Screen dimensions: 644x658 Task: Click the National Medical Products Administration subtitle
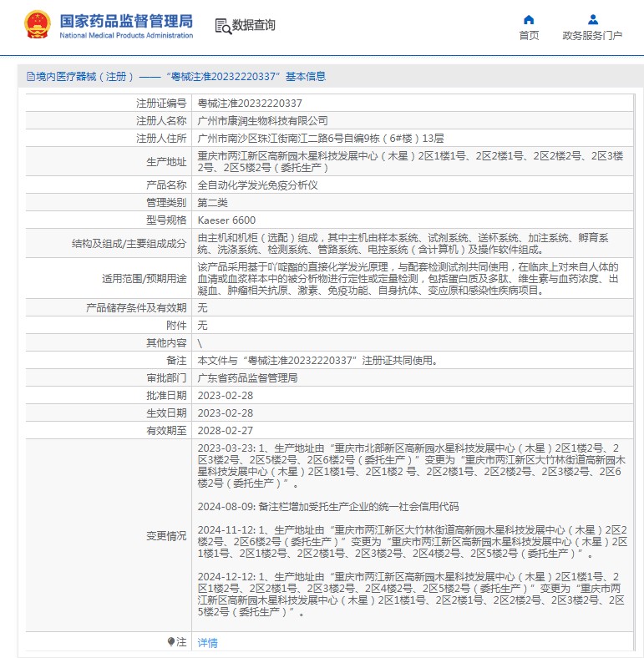126,36
